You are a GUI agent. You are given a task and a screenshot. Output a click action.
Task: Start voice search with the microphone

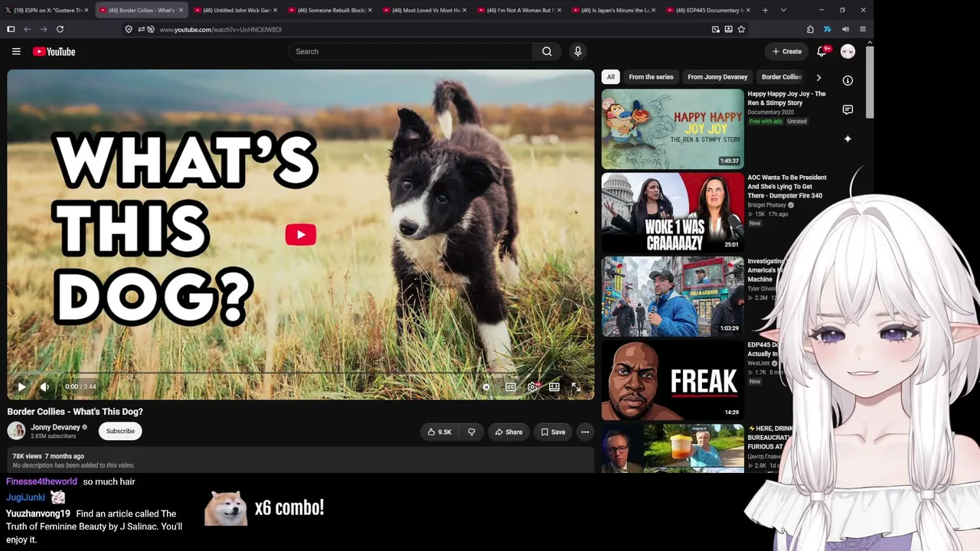point(578,51)
